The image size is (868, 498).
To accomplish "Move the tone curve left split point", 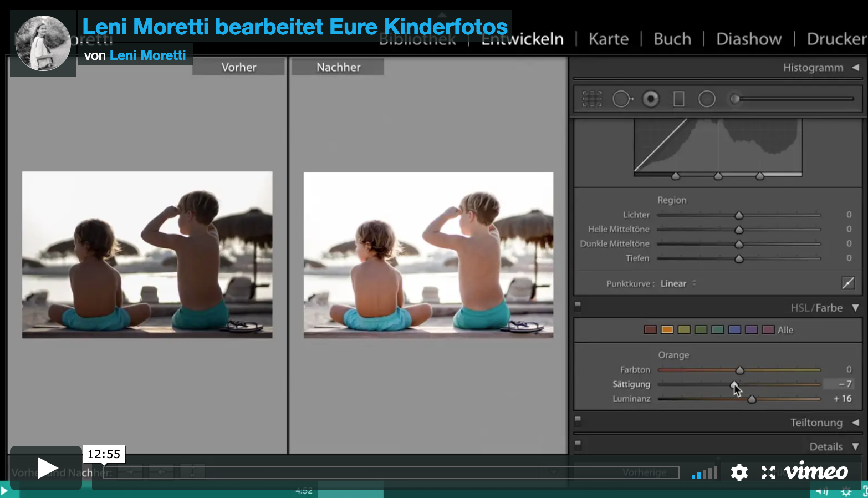I will [x=676, y=176].
